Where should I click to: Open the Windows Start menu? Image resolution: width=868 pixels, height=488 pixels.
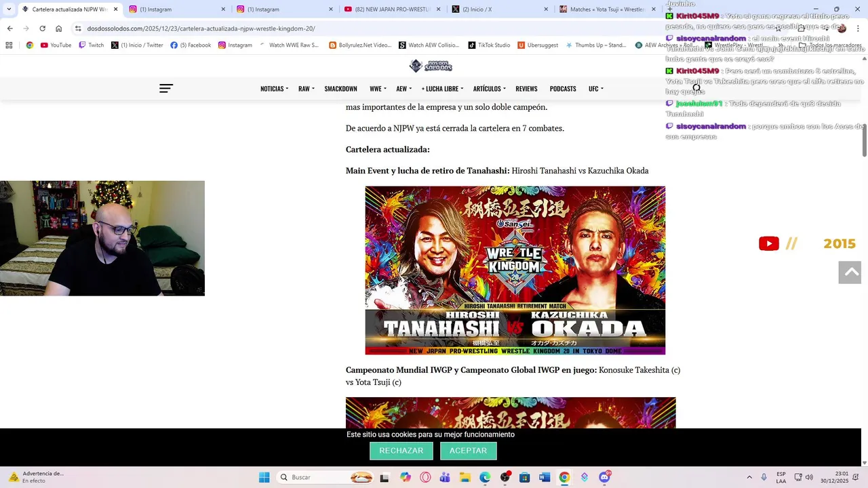(264, 477)
